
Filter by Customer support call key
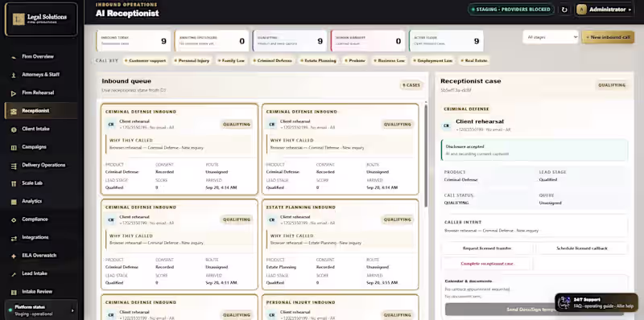click(x=146, y=61)
